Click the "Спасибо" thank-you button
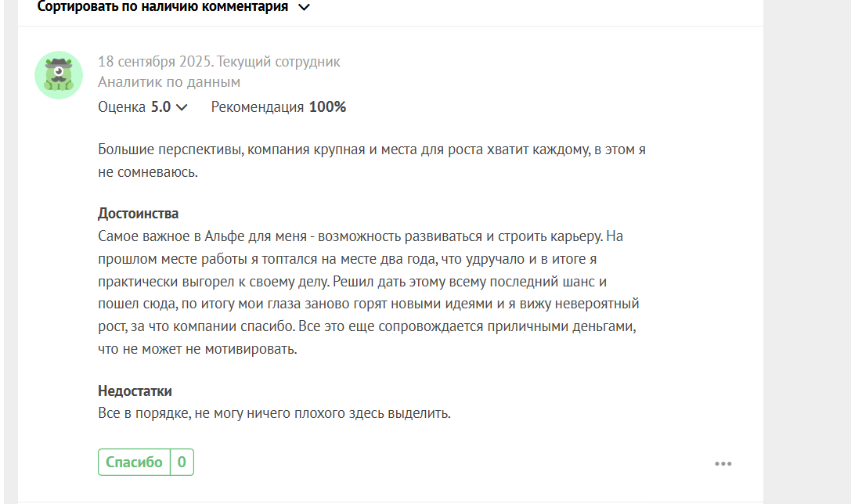This screenshot has height=504, width=851. tap(134, 463)
